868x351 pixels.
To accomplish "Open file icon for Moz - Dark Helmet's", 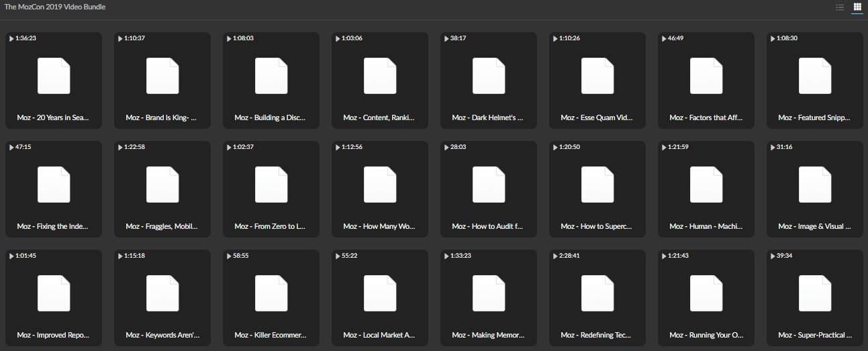I will click(489, 76).
